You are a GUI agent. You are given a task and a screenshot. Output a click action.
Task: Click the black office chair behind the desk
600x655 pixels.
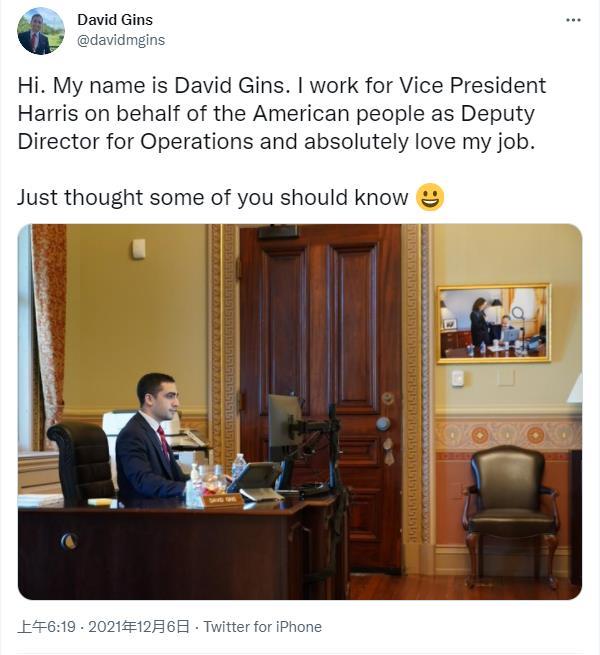(x=82, y=461)
